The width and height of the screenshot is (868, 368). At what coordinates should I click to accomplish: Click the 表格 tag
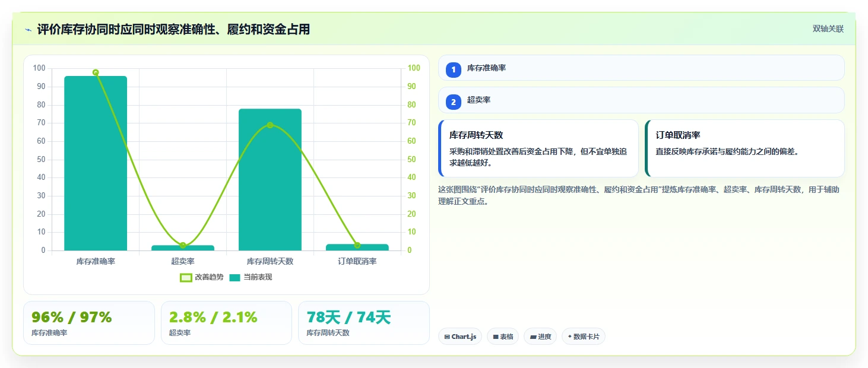point(503,337)
